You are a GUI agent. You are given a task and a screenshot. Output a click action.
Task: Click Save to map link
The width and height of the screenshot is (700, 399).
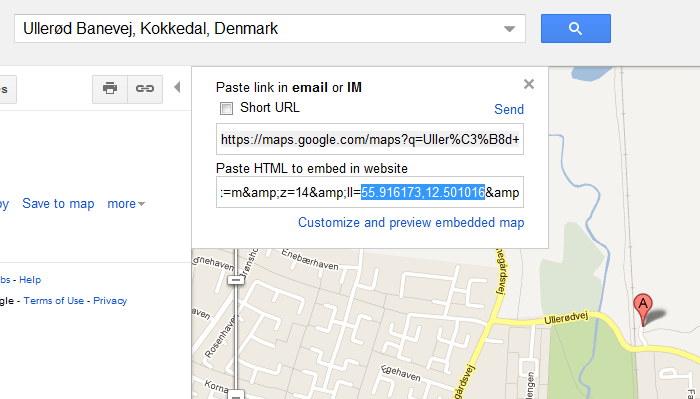[x=58, y=204]
